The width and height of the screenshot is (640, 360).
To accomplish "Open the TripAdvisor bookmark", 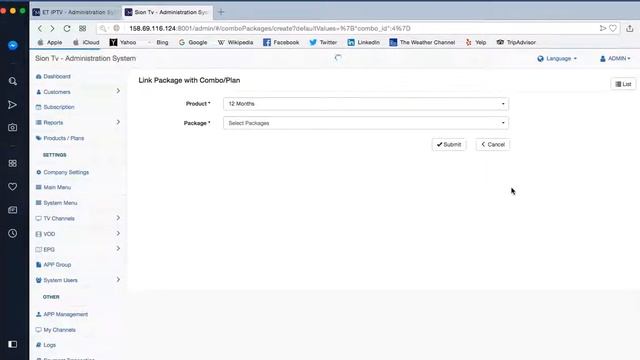I will click(516, 42).
